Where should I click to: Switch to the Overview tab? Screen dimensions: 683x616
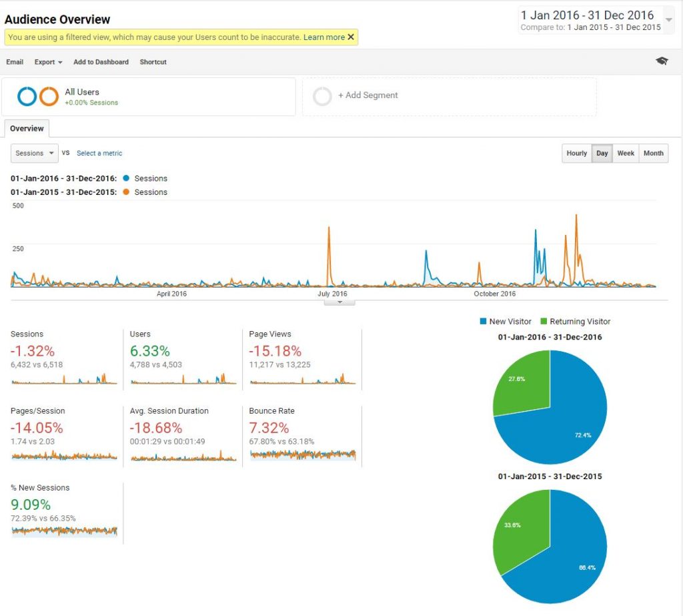[27, 129]
